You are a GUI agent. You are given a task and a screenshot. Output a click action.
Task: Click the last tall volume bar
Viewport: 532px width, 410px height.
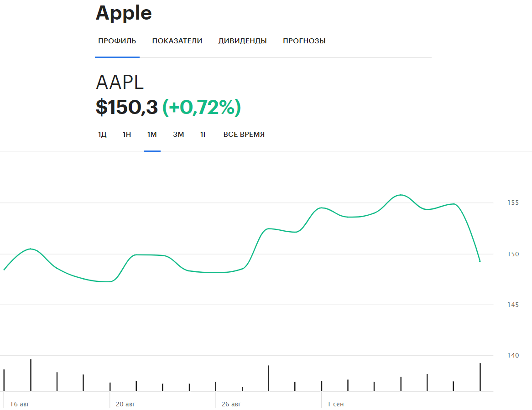[480, 377]
